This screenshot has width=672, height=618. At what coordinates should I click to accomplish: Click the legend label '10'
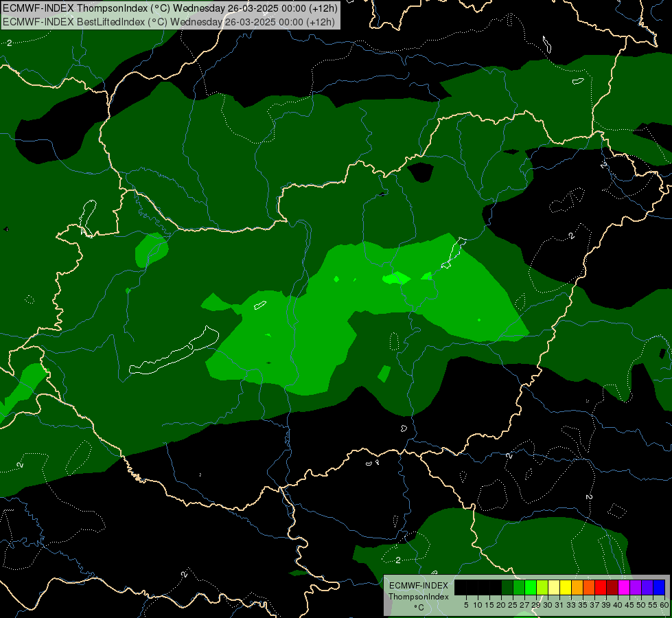pyautogui.click(x=478, y=605)
